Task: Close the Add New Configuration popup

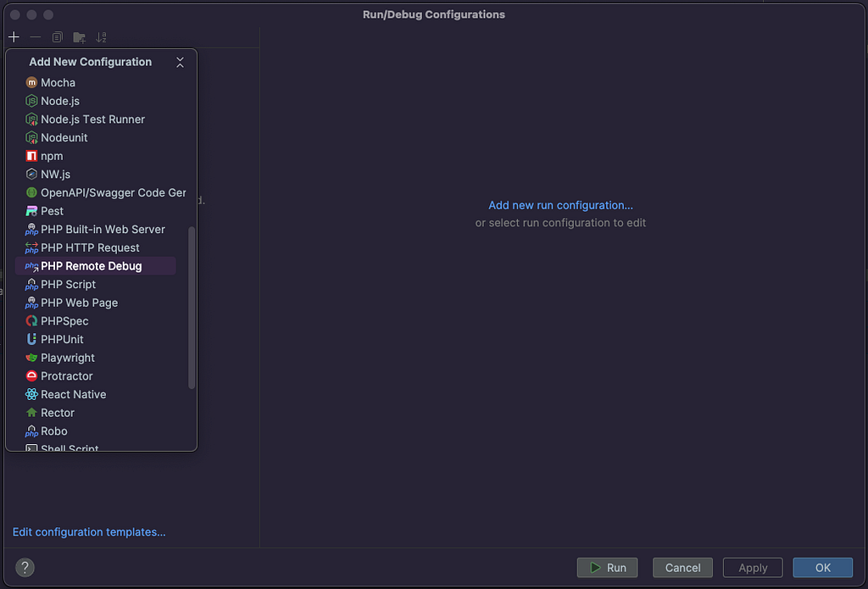Action: point(180,62)
